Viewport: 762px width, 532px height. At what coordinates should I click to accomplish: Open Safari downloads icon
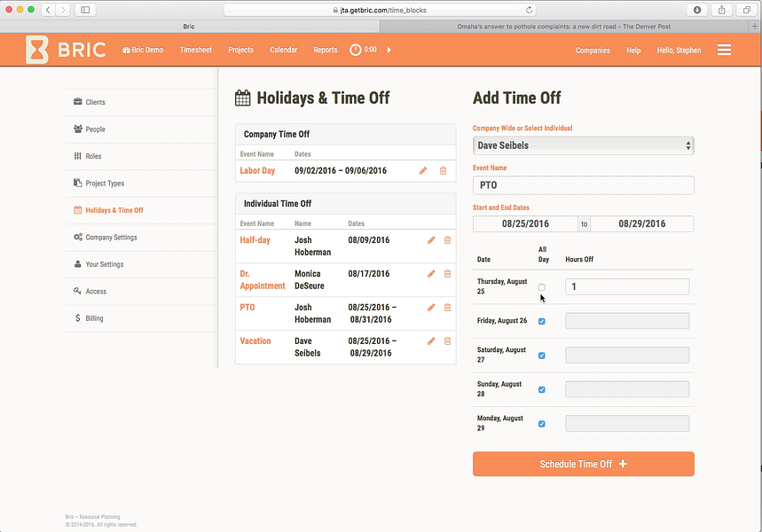click(697, 10)
